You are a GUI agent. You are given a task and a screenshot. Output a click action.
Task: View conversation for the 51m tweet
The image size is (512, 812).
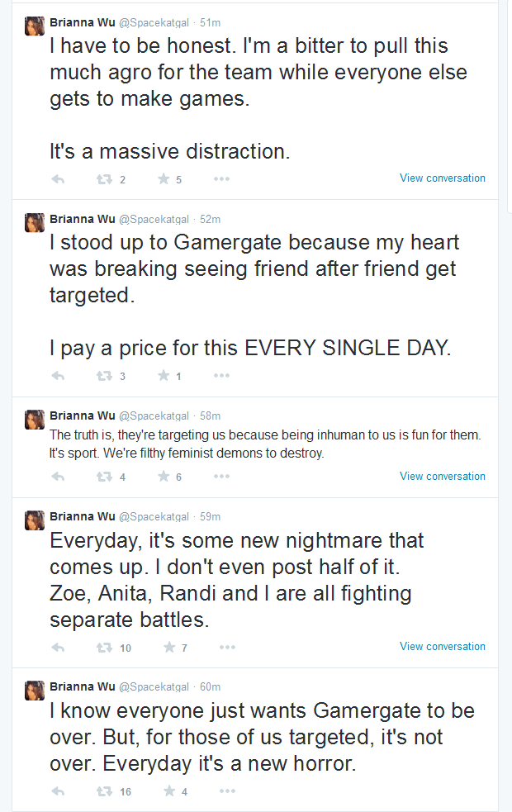[443, 178]
